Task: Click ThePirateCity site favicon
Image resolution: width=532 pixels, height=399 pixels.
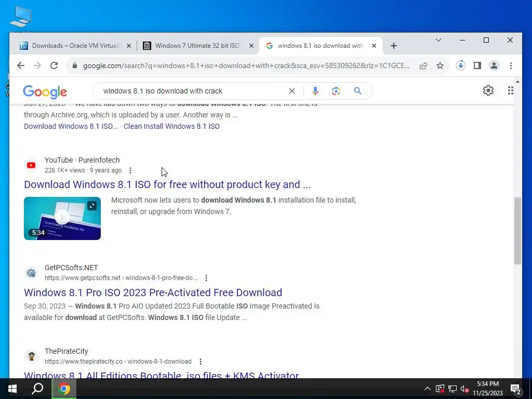Action: [31, 356]
